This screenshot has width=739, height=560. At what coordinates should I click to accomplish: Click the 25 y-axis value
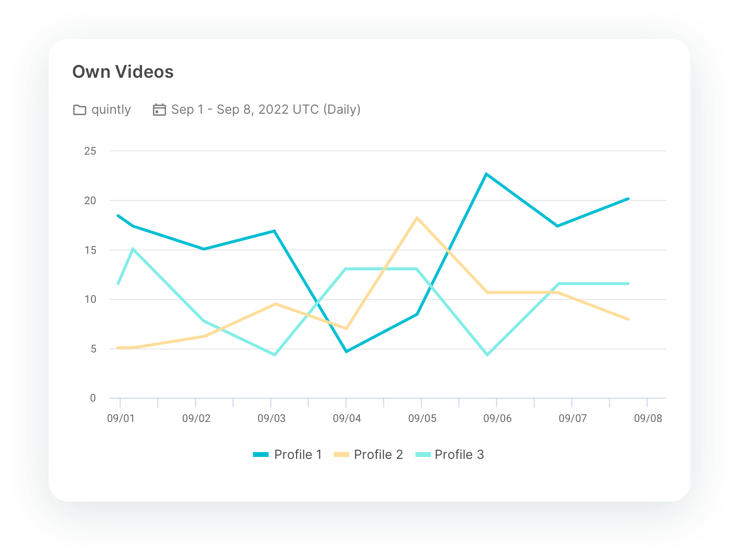[x=90, y=151]
